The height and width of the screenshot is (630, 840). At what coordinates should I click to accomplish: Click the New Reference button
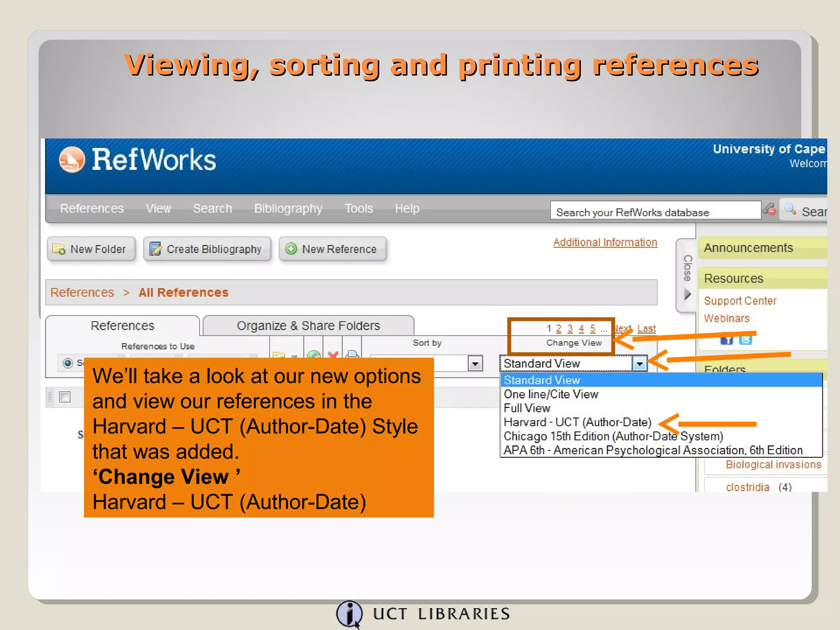coord(333,249)
